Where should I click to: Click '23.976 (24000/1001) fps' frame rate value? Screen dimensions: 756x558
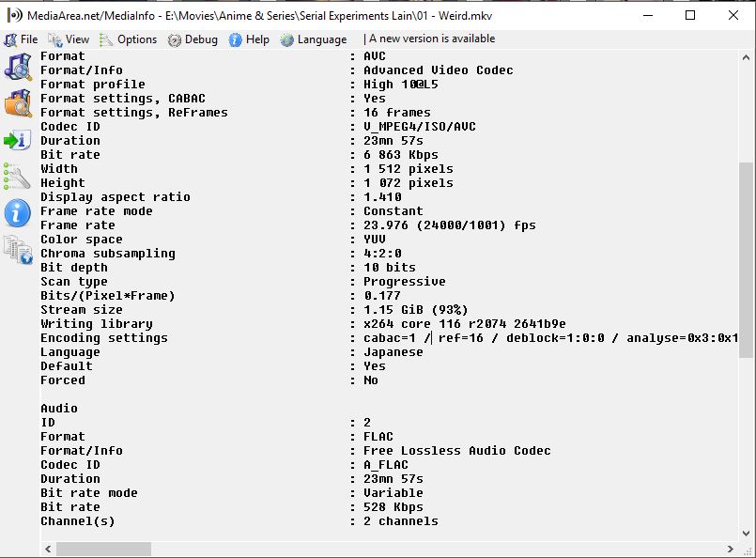pyautogui.click(x=449, y=225)
